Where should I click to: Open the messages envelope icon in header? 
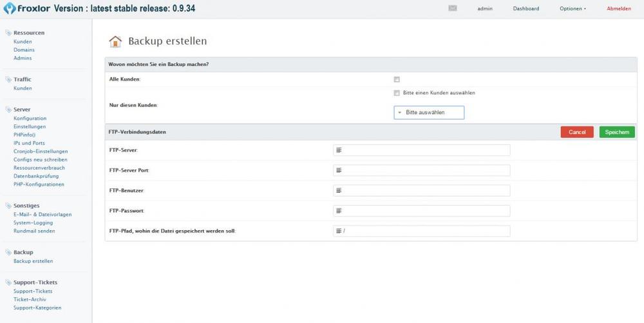pos(453,8)
